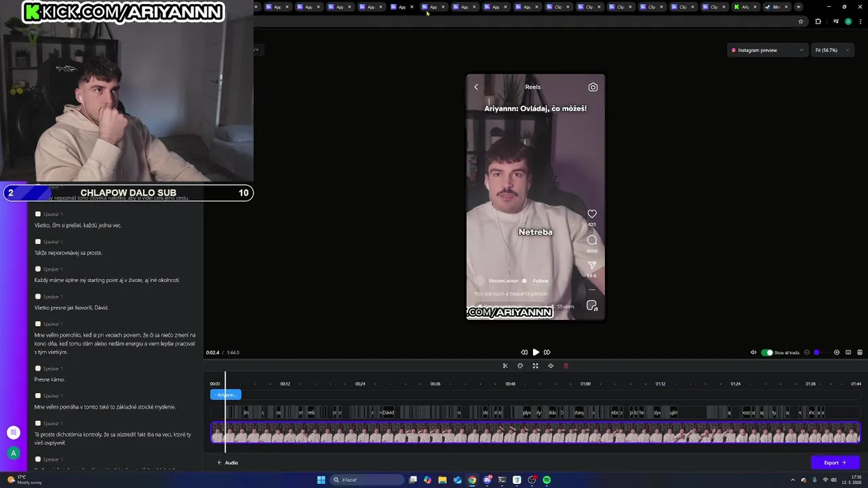This screenshot has height=488, width=868.
Task: Click the white circle icon in left sidebar
Action: point(14,432)
